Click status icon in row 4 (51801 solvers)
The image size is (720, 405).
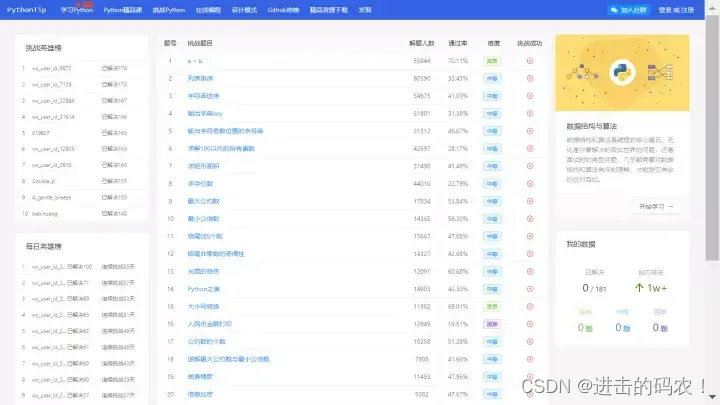click(530, 113)
